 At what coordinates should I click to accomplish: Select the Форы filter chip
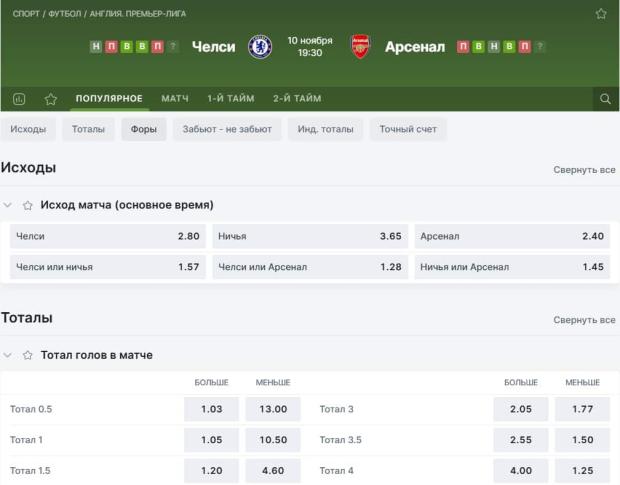143,129
